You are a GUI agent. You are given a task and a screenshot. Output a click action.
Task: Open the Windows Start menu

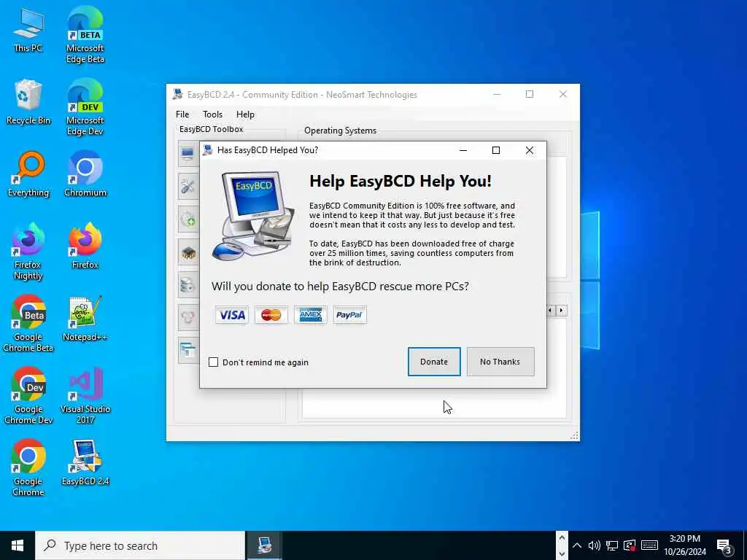pyautogui.click(x=18, y=545)
